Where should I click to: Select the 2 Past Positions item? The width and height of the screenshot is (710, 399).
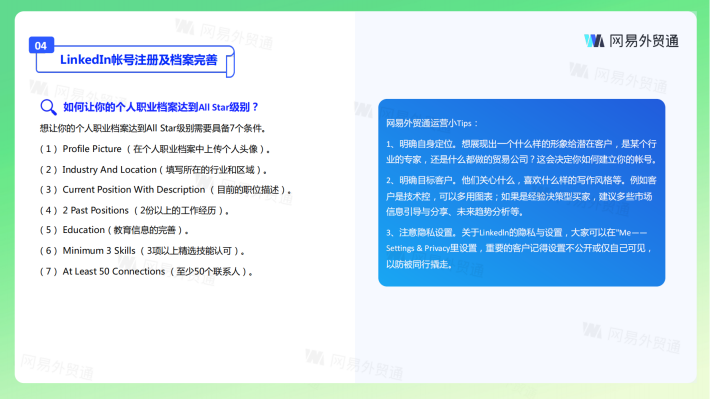134,211
